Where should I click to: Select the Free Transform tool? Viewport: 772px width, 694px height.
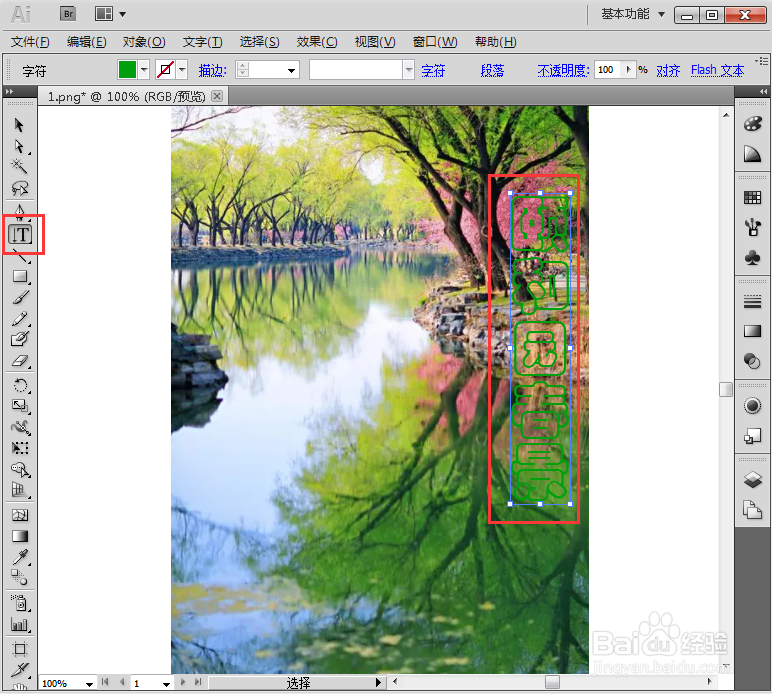20,448
